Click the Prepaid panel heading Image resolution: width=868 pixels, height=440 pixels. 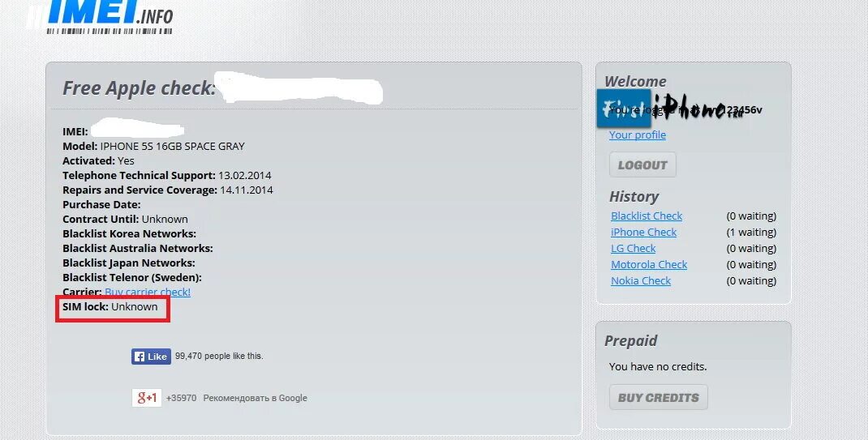[x=630, y=340]
